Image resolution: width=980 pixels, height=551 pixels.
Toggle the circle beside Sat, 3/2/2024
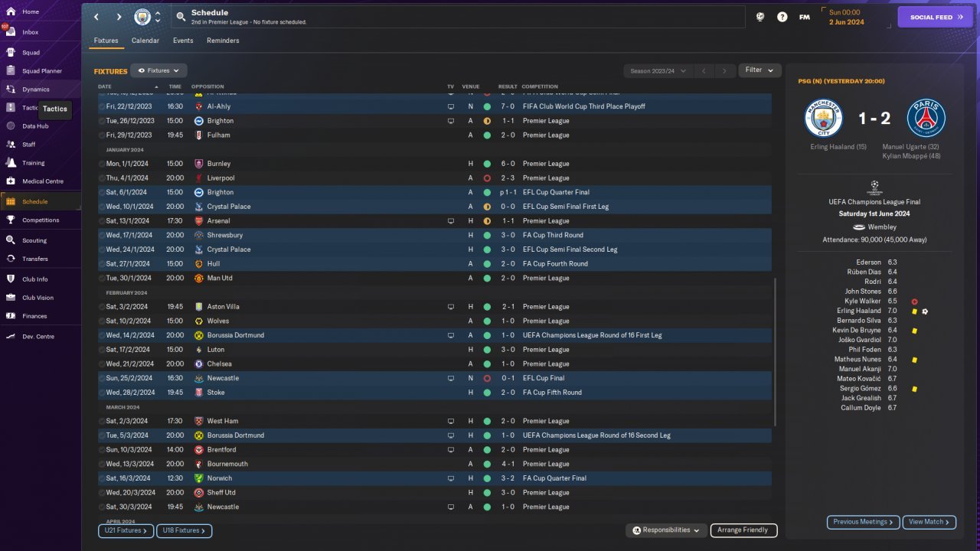click(102, 307)
